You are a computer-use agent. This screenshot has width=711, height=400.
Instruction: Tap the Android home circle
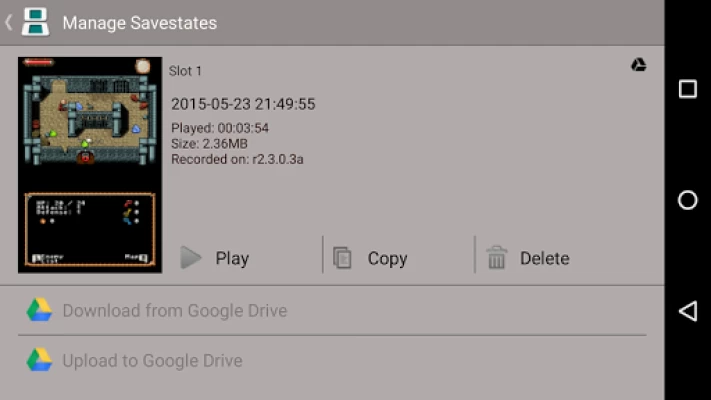coord(687,200)
